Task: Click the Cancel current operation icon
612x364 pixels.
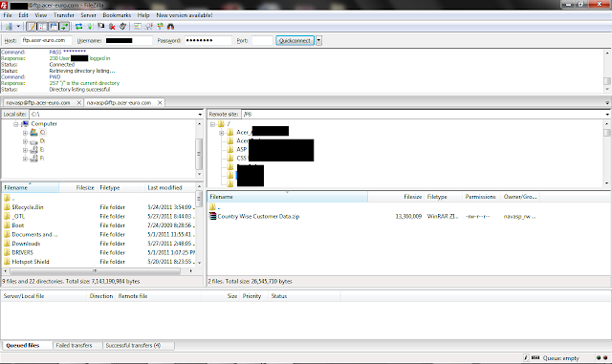Action: (101, 27)
